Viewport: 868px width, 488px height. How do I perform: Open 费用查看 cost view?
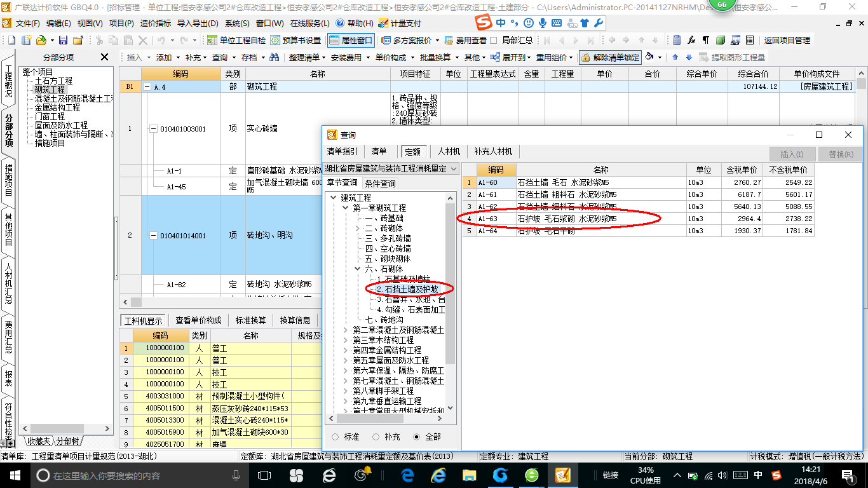[x=466, y=40]
